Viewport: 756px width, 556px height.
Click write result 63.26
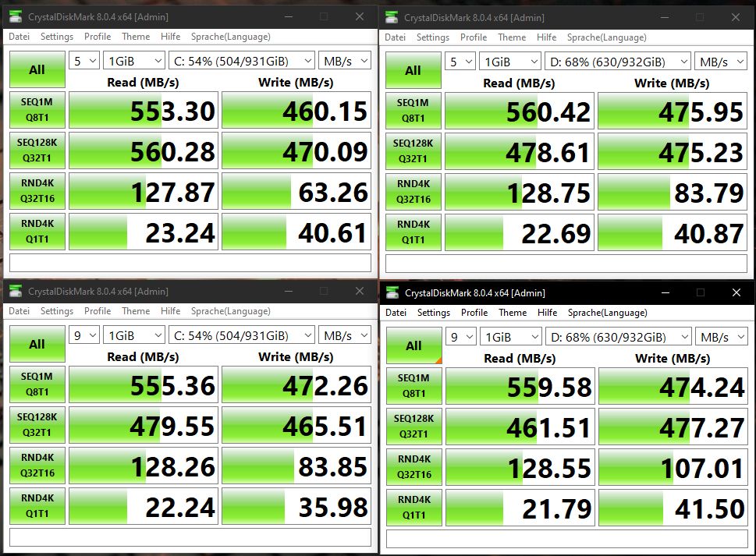point(296,191)
